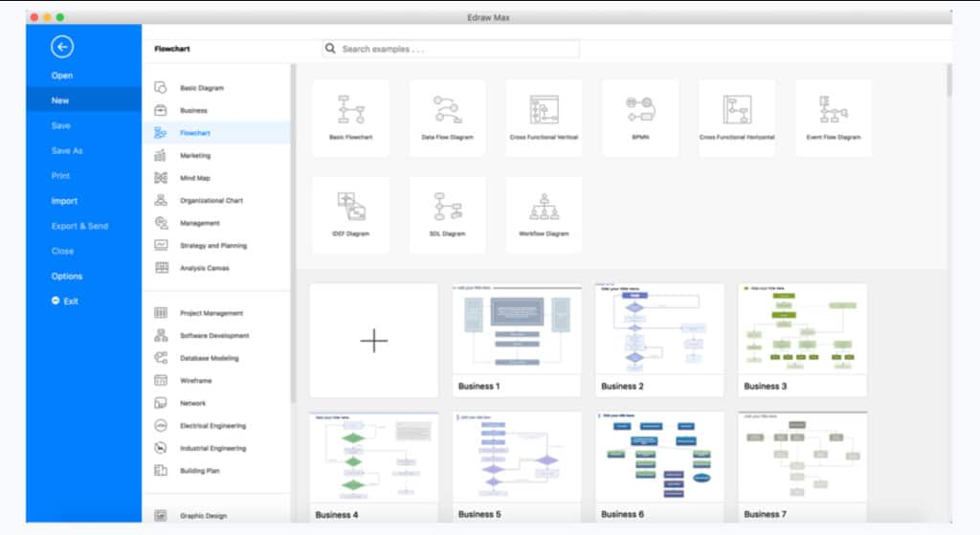
Task: Open Export & Send in sidebar
Action: 79,226
